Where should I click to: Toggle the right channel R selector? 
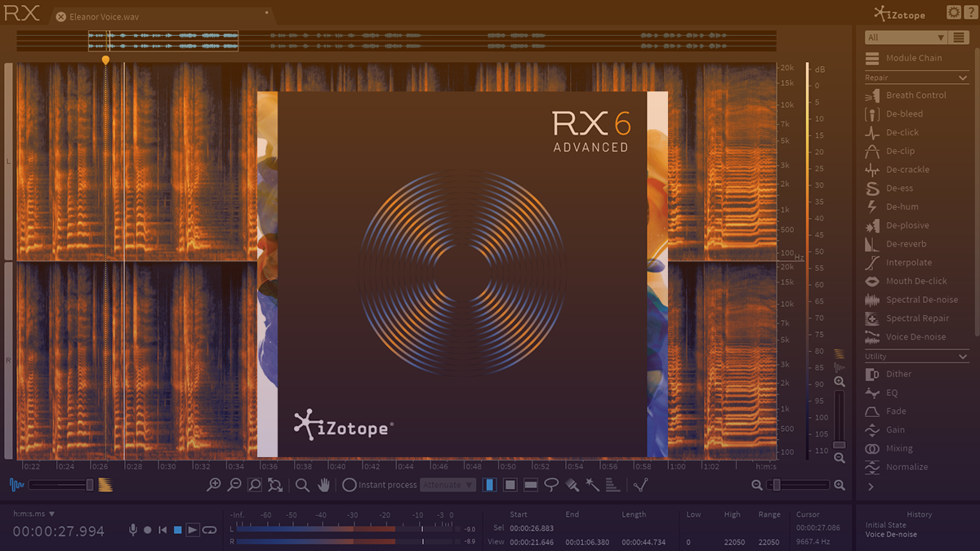pyautogui.click(x=9, y=360)
